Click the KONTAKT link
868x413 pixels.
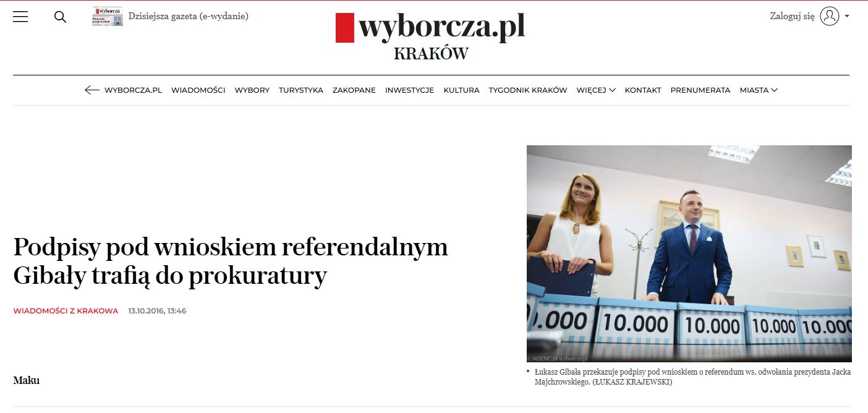[643, 90]
